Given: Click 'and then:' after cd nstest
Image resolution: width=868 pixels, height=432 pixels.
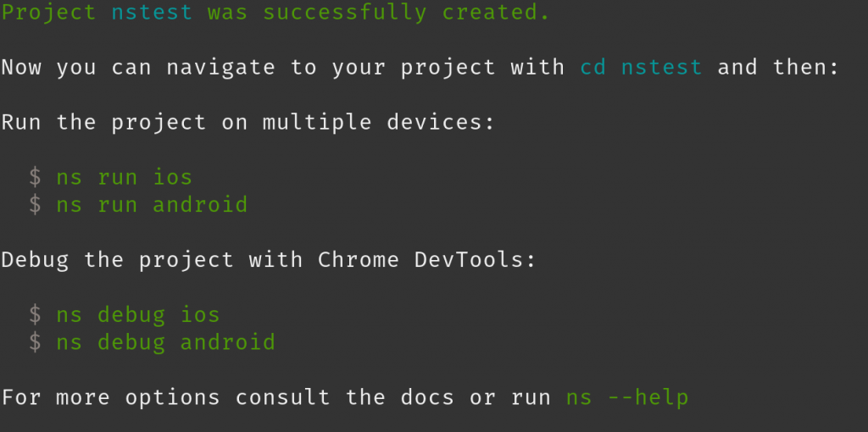Looking at the screenshot, I should 778,68.
